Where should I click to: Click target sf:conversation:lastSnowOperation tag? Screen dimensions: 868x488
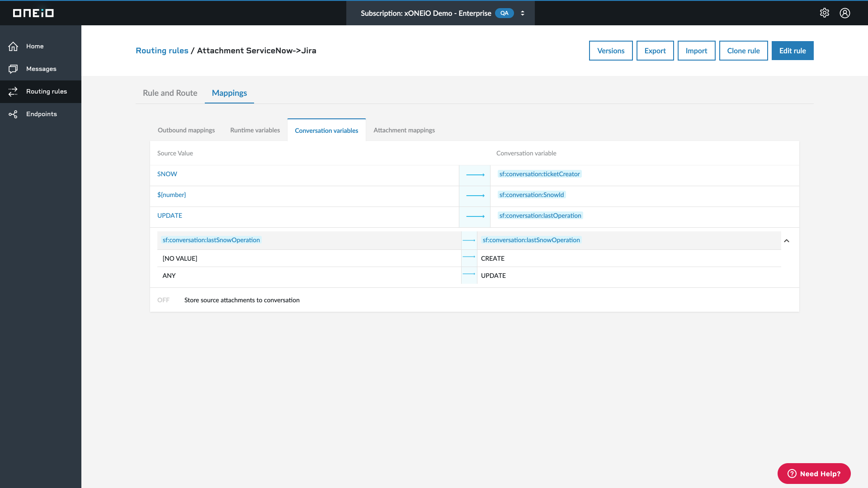point(531,240)
